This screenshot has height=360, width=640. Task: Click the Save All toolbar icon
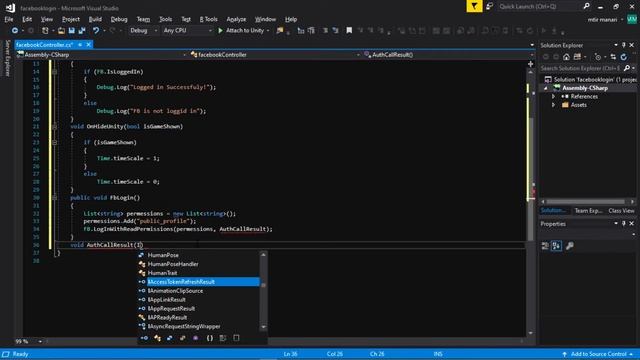tap(82, 31)
